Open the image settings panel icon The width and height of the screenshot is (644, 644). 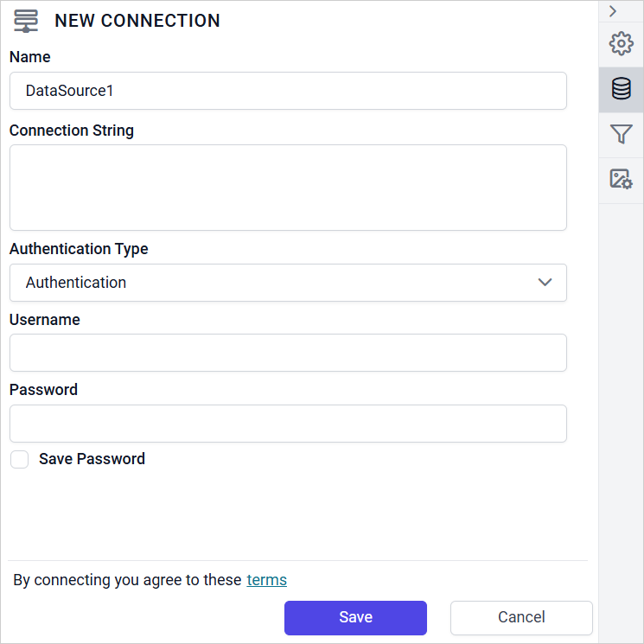tap(621, 179)
